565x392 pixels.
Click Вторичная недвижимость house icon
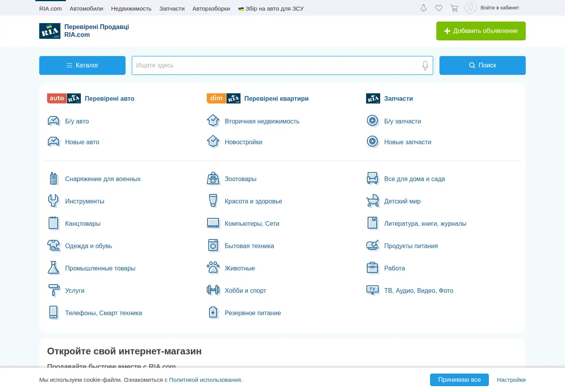point(213,121)
